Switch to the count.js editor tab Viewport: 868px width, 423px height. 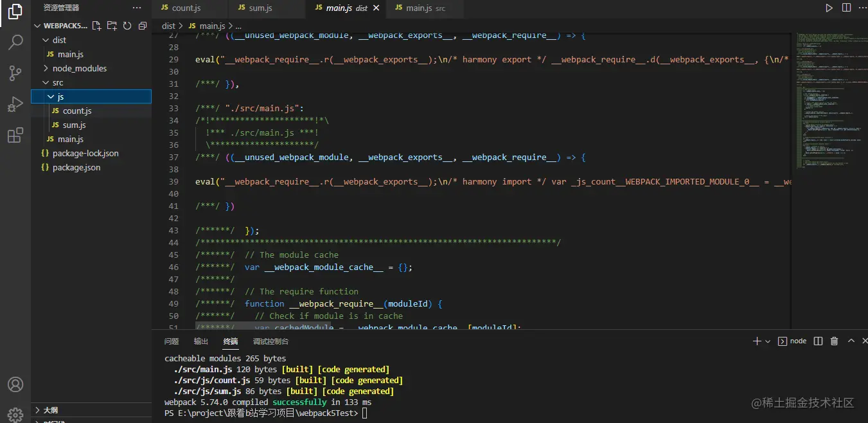tap(190, 8)
